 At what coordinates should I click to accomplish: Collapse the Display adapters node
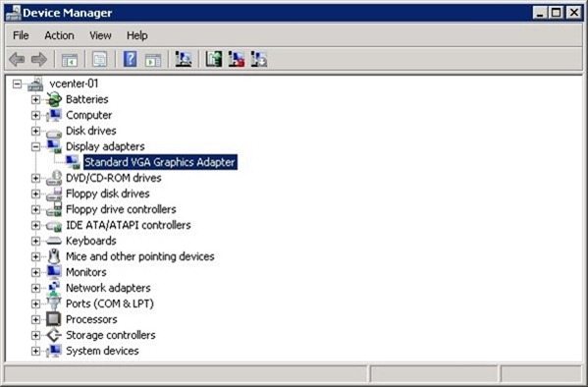click(35, 146)
